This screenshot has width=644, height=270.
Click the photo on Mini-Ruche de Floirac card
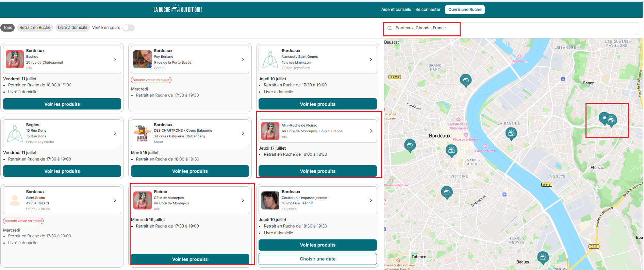(x=270, y=131)
